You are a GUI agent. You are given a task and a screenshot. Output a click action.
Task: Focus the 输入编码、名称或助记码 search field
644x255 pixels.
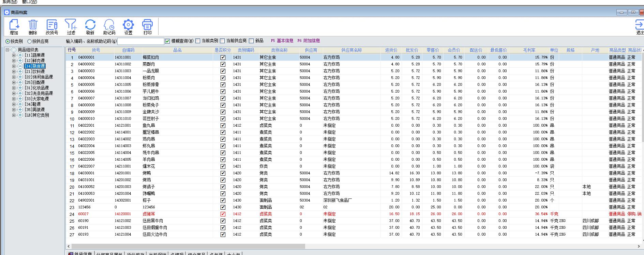coord(141,41)
